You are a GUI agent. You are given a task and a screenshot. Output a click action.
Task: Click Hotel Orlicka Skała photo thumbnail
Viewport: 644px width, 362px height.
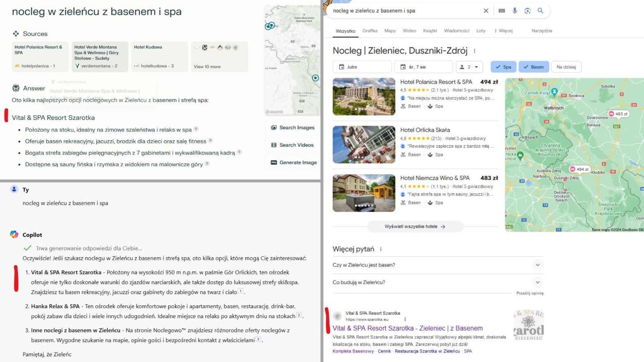(364, 144)
